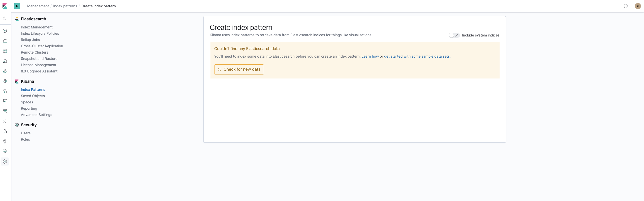Open Logs icon in side nav
The image size is (644, 201).
[5, 101]
